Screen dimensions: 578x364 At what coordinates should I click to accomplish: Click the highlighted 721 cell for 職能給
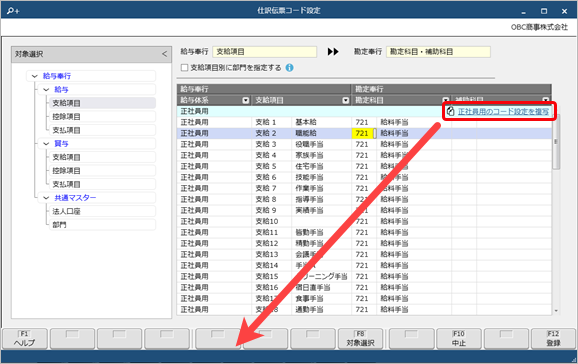pyautogui.click(x=362, y=133)
